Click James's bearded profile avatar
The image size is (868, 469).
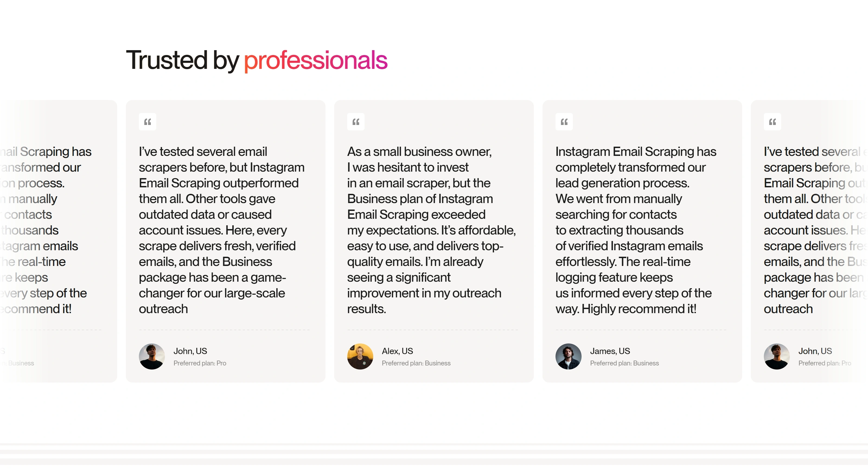coord(569,356)
